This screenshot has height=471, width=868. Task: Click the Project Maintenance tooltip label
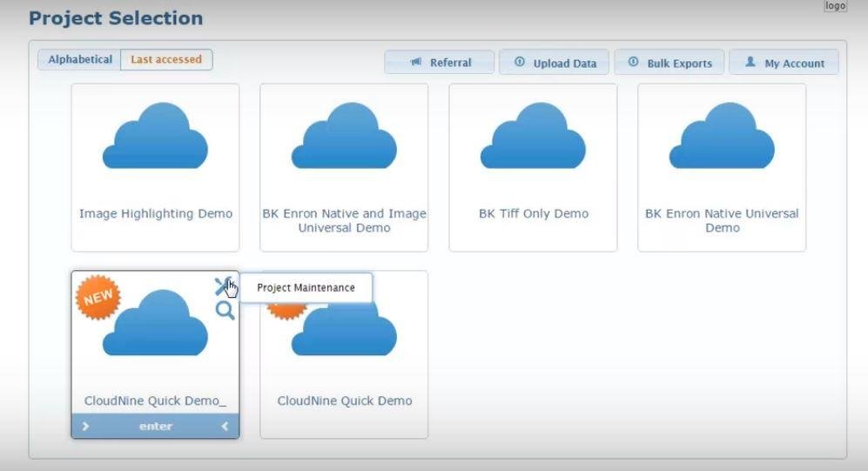[x=306, y=288]
